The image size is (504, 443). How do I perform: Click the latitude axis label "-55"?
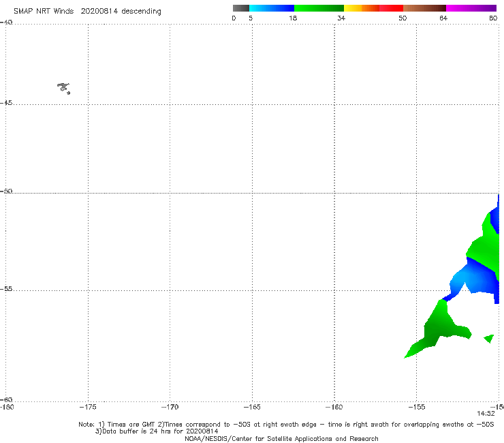pos(6,288)
